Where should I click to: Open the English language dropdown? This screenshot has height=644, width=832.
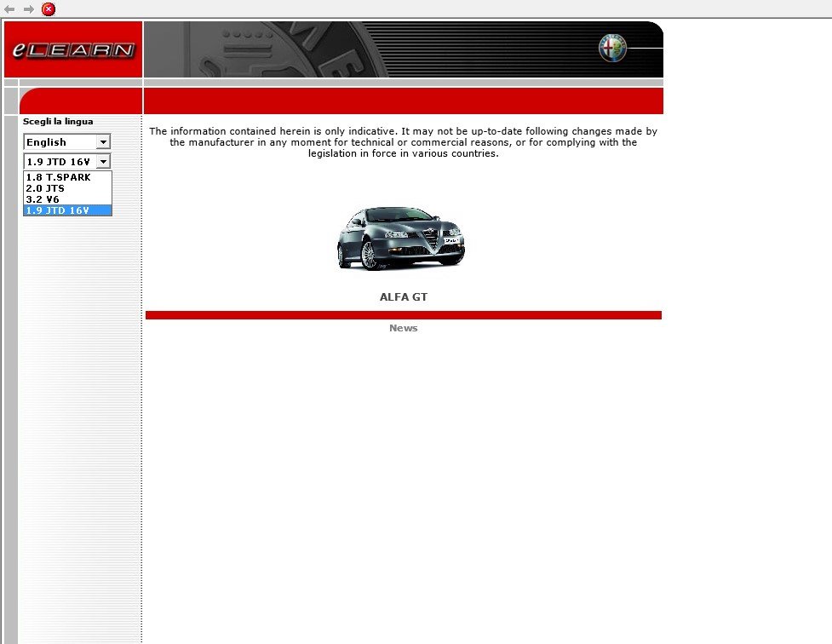[67, 141]
